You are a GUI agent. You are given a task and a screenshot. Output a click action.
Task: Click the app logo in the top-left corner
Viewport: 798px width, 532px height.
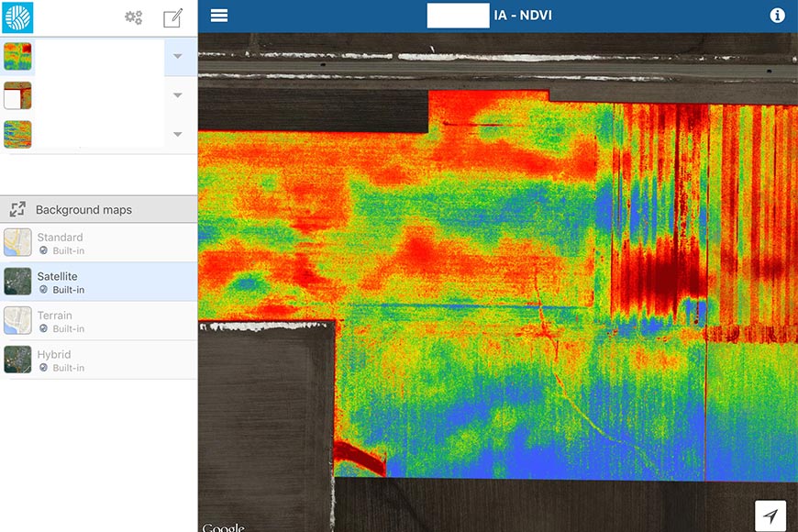click(17, 17)
